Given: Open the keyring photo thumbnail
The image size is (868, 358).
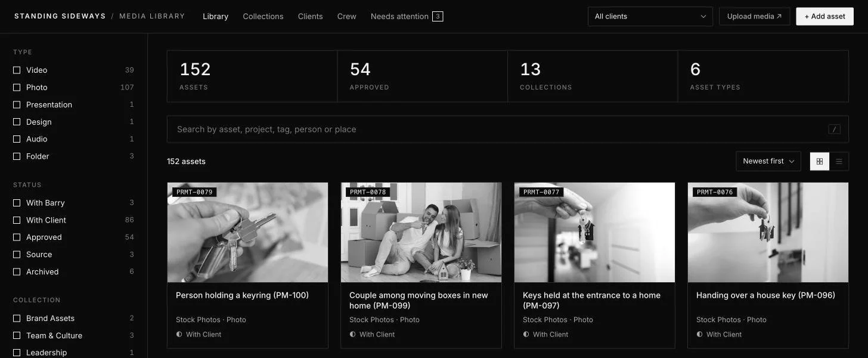Looking at the screenshot, I should (247, 232).
